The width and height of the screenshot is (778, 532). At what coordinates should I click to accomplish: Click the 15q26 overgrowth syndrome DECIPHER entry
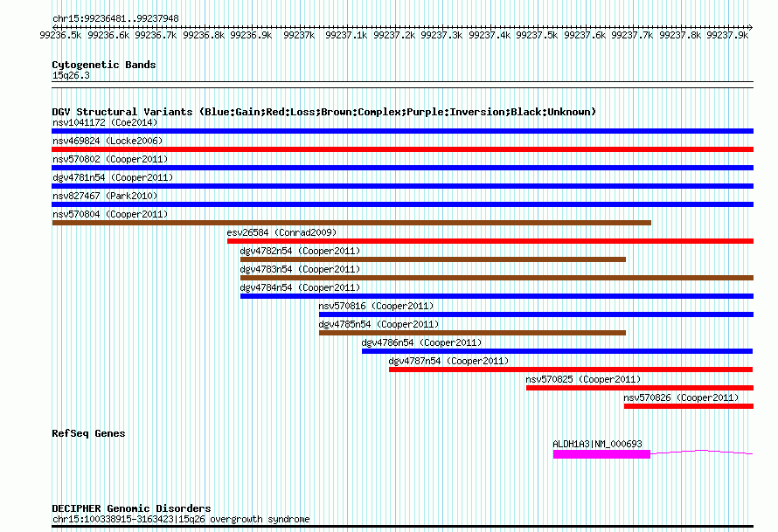pyautogui.click(x=181, y=519)
